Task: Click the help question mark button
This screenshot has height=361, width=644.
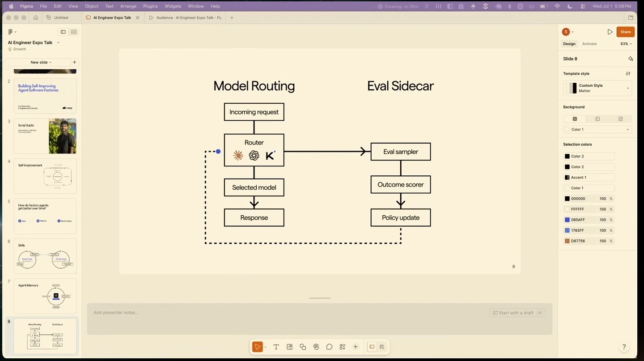Action: (x=624, y=347)
